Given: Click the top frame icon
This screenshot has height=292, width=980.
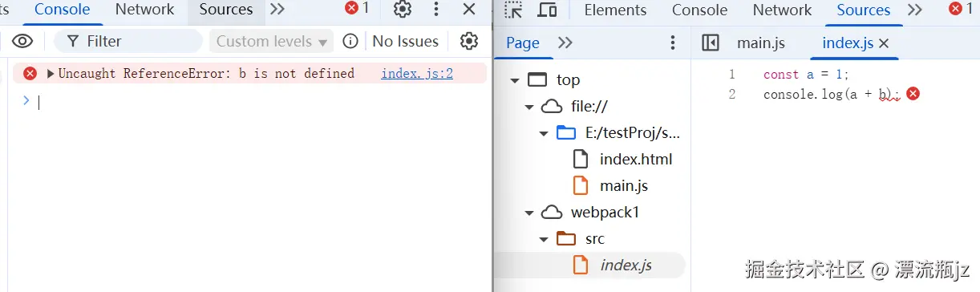Looking at the screenshot, I should [x=537, y=80].
